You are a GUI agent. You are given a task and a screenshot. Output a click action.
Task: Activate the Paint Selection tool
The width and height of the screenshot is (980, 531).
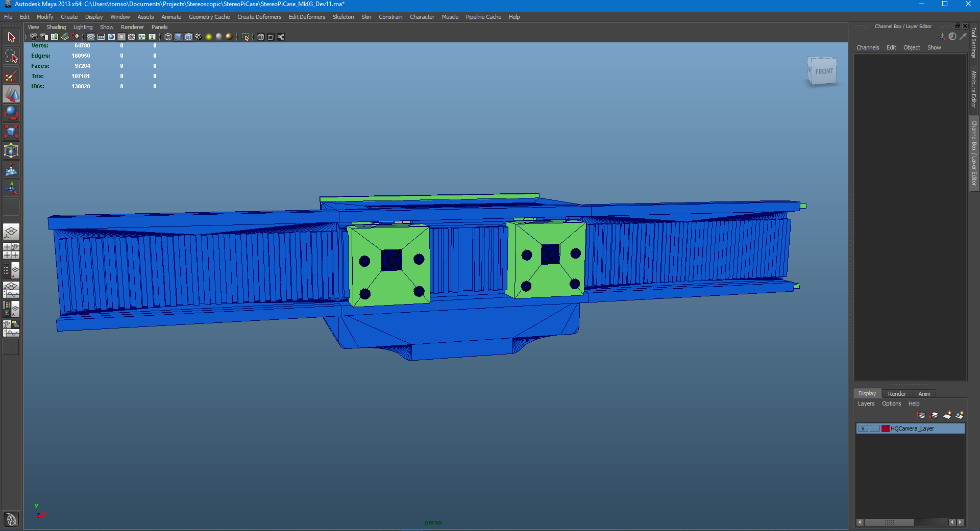pos(11,75)
